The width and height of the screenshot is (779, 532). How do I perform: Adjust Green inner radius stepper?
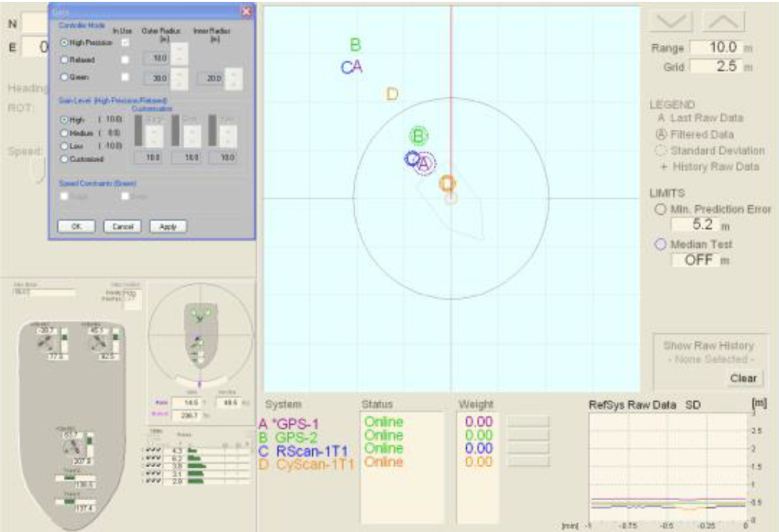(x=234, y=79)
